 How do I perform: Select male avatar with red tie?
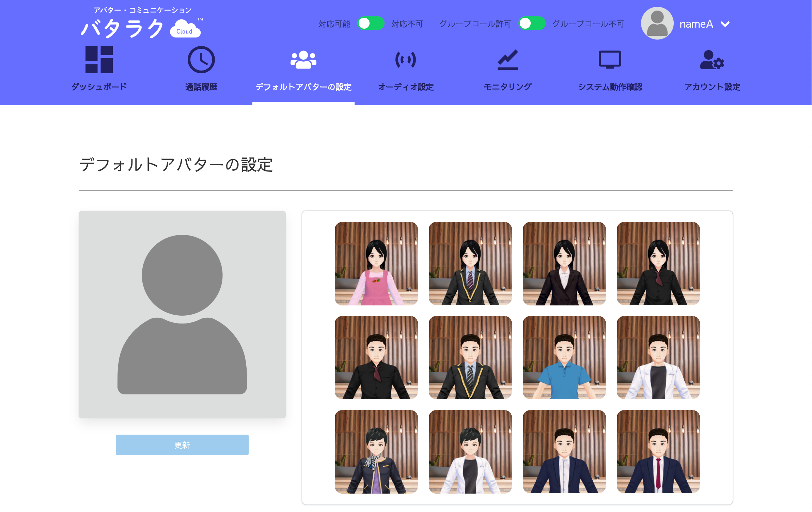(x=658, y=452)
